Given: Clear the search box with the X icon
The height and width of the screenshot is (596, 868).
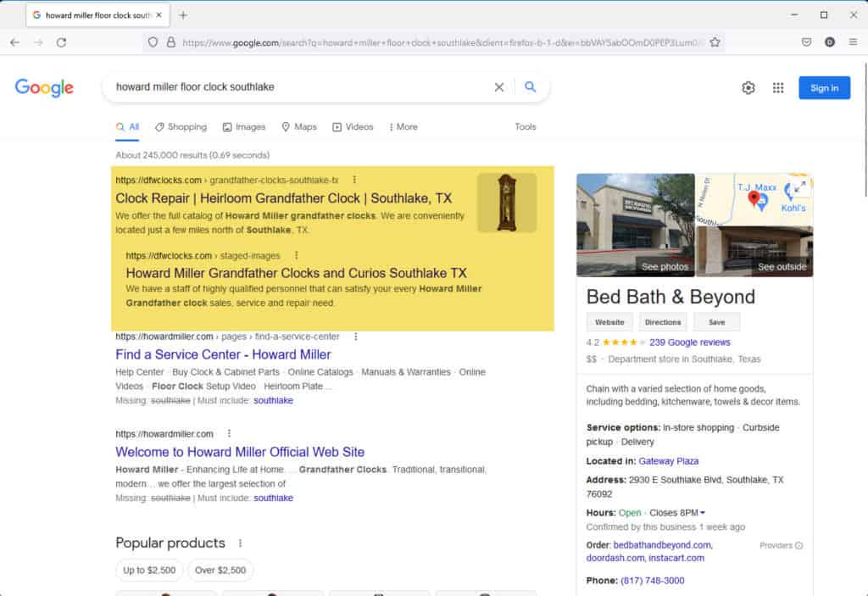Looking at the screenshot, I should (x=498, y=87).
